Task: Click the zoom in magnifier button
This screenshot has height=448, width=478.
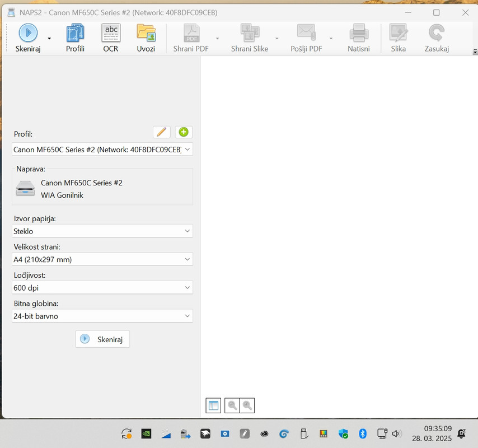Action: (247, 405)
